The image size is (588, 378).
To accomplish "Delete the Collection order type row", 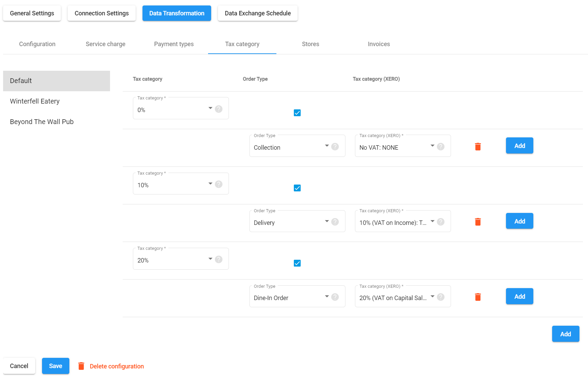I will tap(478, 147).
